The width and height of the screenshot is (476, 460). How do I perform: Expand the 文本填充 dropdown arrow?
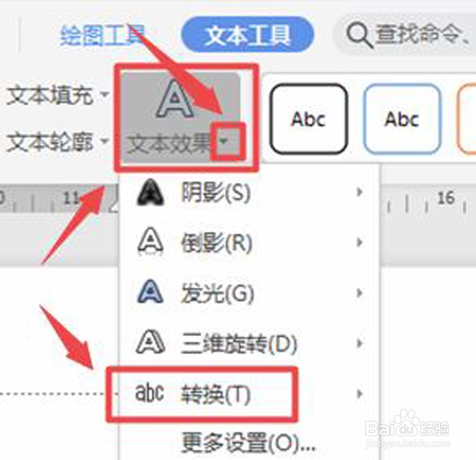pyautogui.click(x=105, y=94)
